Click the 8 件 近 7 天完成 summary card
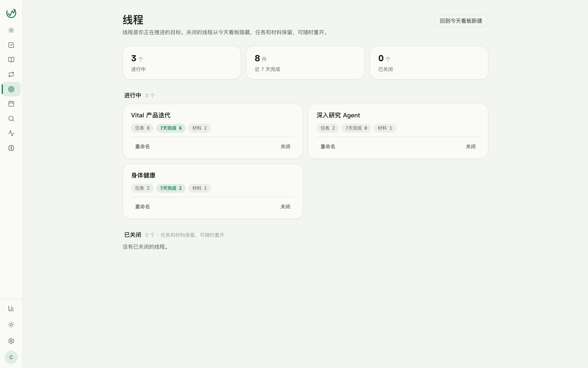 305,63
